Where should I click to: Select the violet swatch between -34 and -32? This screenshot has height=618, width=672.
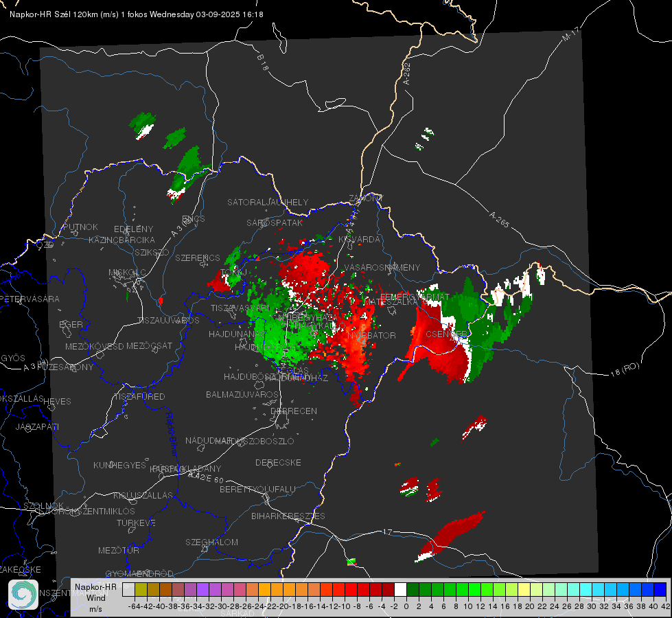pyautogui.click(x=202, y=589)
